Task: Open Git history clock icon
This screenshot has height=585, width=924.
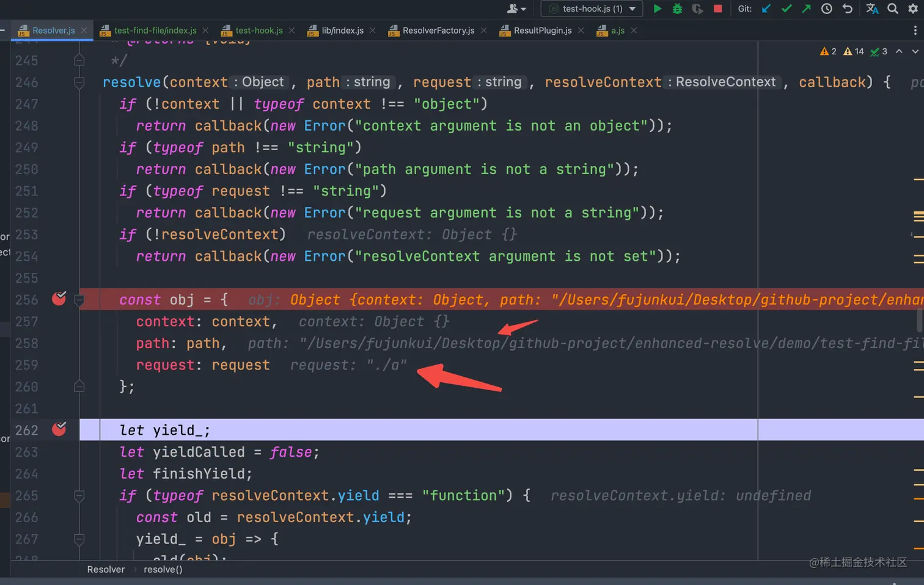Action: (x=827, y=9)
